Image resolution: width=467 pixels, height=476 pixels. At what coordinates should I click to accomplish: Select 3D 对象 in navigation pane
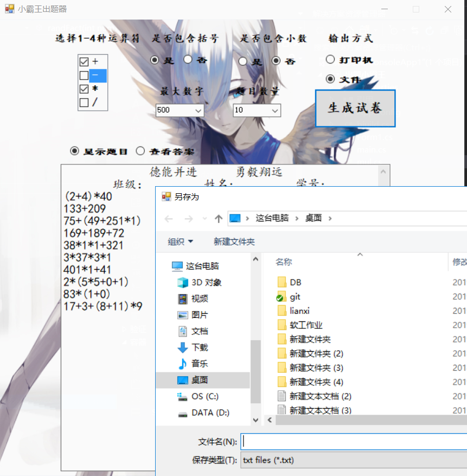pyautogui.click(x=199, y=283)
